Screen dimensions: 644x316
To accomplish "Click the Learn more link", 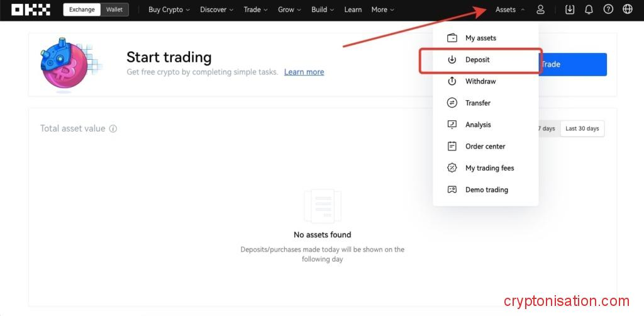I will tap(304, 72).
